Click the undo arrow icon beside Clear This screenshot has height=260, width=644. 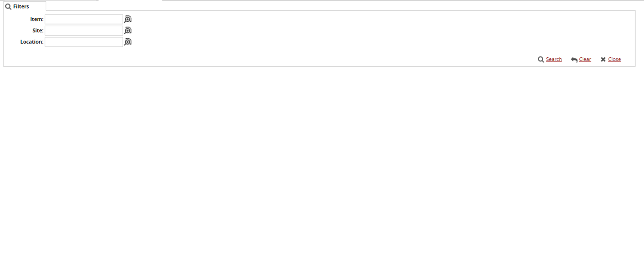tap(574, 60)
